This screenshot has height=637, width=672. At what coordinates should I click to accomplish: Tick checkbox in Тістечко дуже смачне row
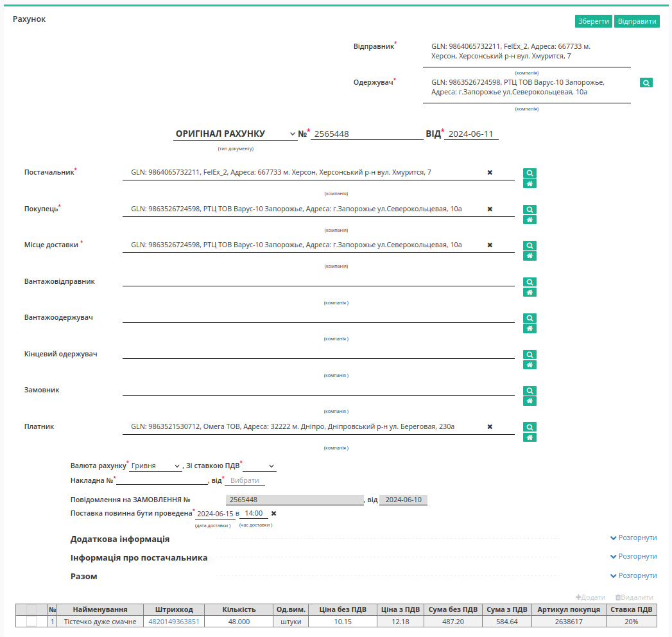tap(31, 621)
